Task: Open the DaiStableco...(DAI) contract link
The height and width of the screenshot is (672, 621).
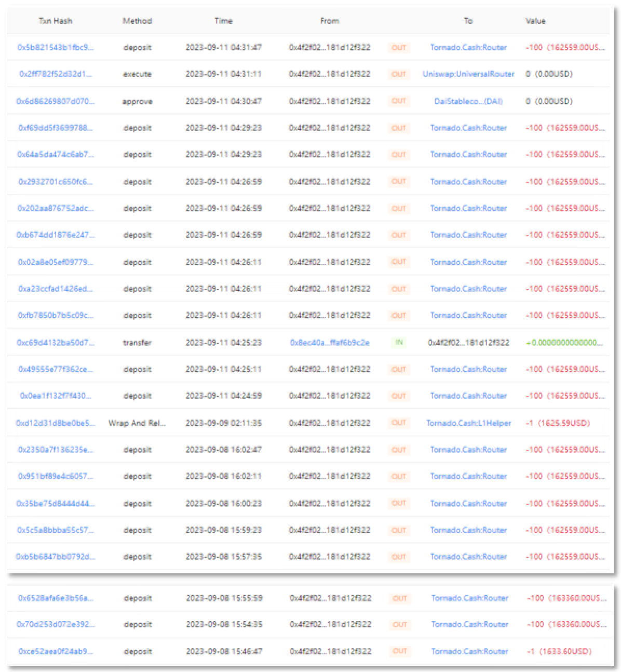Action: pos(468,101)
